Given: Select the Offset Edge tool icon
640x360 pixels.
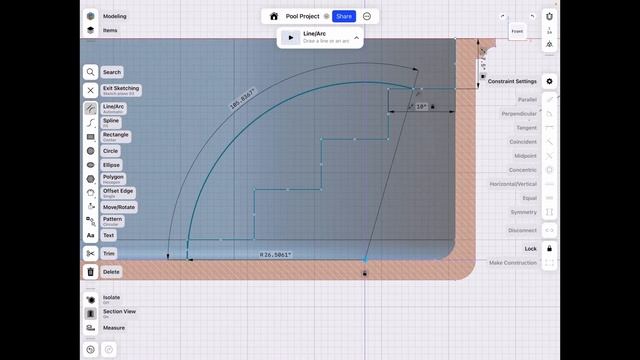Looking at the screenshot, I should point(91,193).
